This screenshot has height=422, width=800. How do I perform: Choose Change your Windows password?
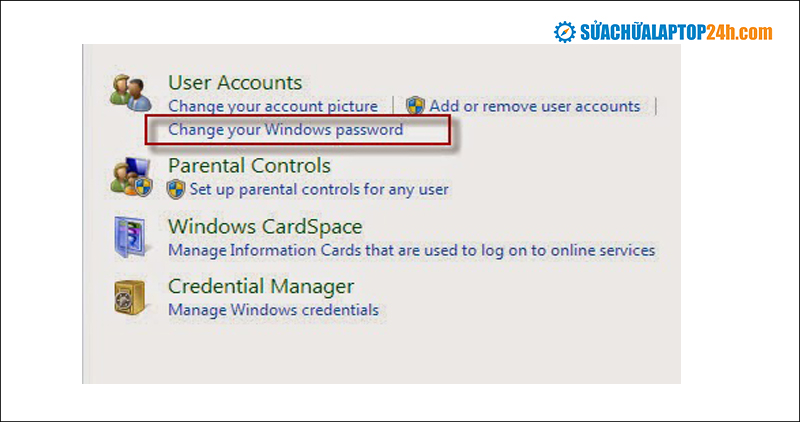(x=286, y=130)
